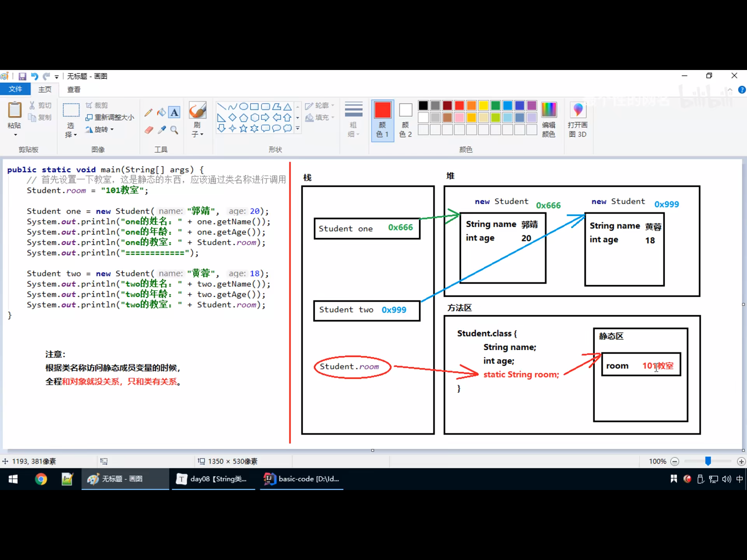Screen dimensions: 747x560
Task: Click the Save icon in title bar
Action: [x=22, y=76]
